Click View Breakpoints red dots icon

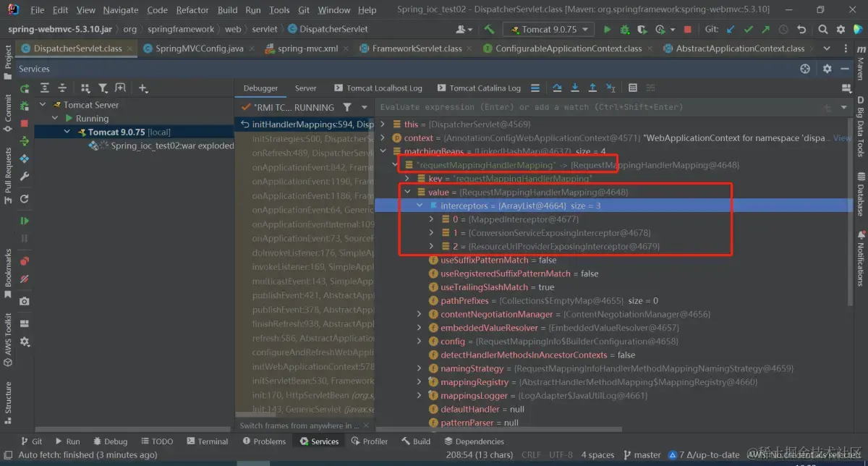(x=25, y=261)
